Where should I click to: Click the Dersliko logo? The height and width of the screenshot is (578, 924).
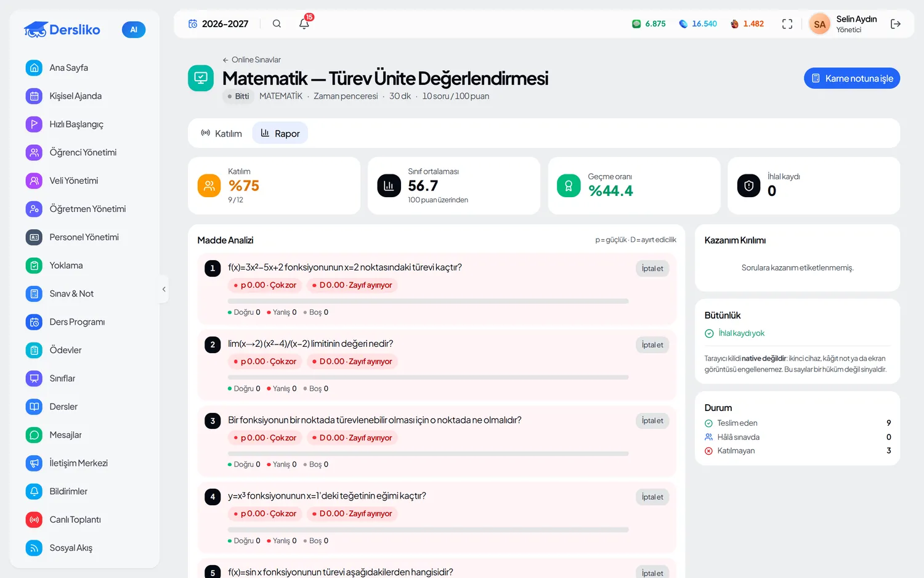point(62,30)
